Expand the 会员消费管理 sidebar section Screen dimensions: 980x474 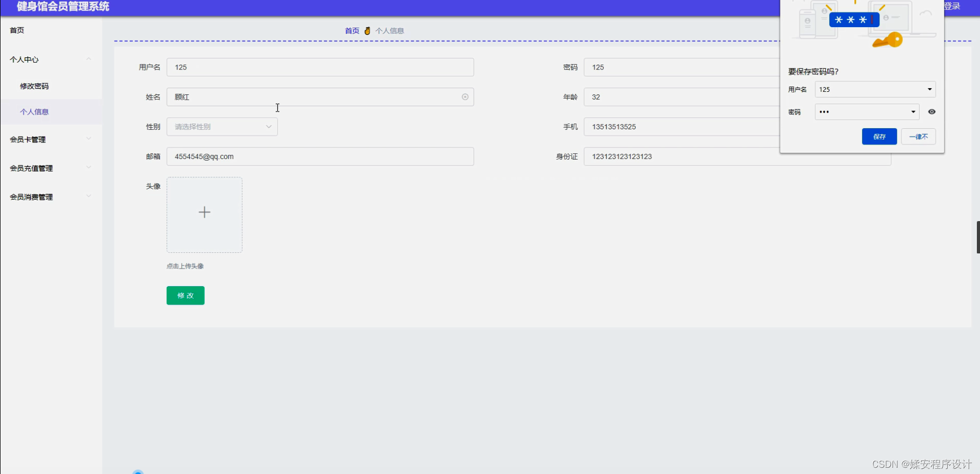pos(51,197)
